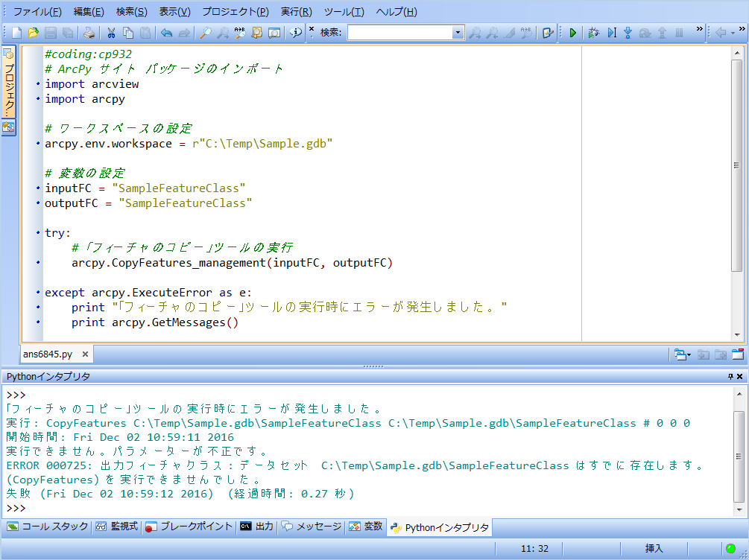Click the editor vertical scrollbar thumb
Viewport: 749px width, 560px height.
(x=736, y=165)
